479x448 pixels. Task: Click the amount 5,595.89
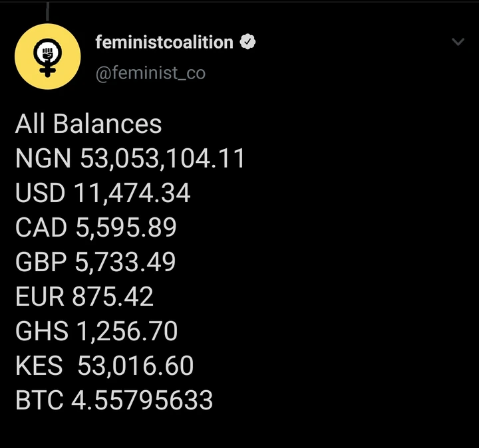pos(126,228)
